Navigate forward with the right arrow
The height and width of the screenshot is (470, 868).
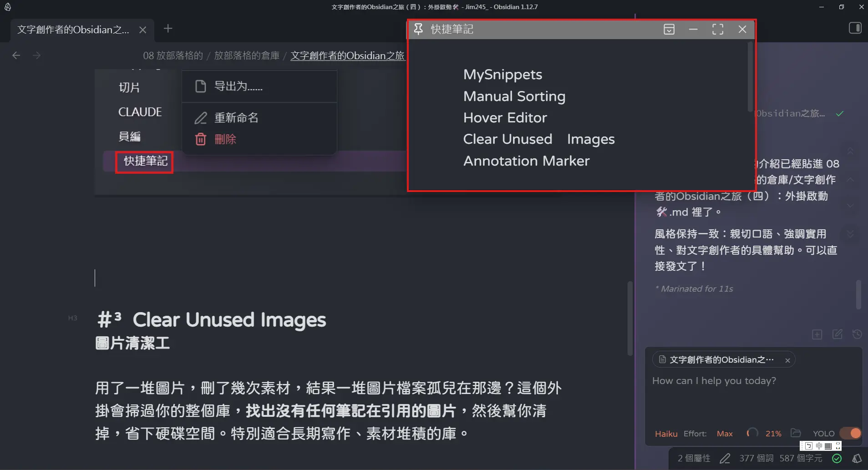tap(37, 56)
